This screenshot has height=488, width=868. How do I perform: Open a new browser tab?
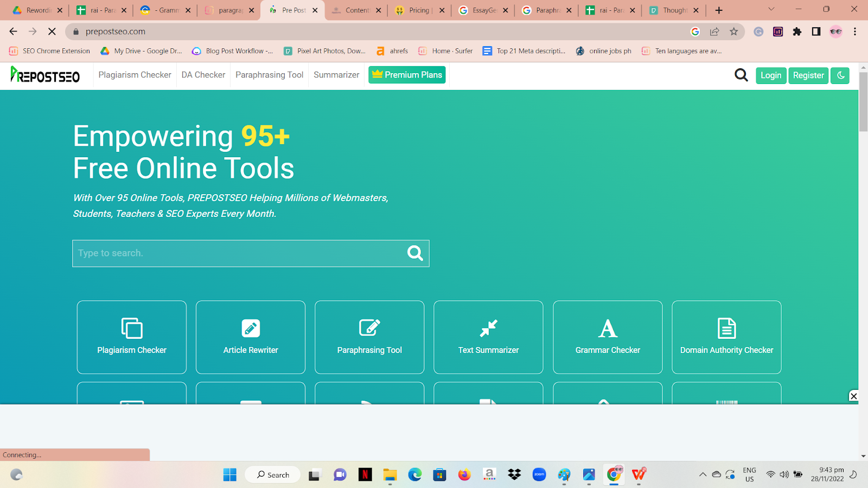(719, 10)
